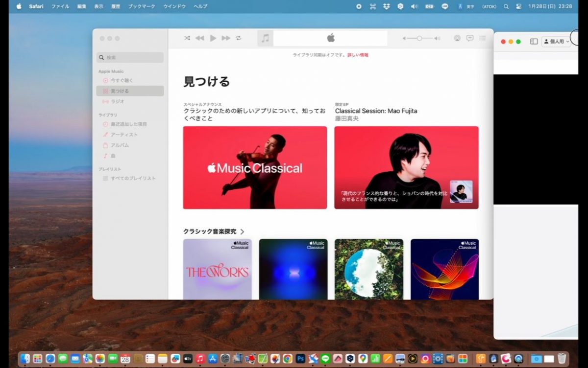The width and height of the screenshot is (588, 368).
Task: Open the battery status menu
Action: pos(430,6)
